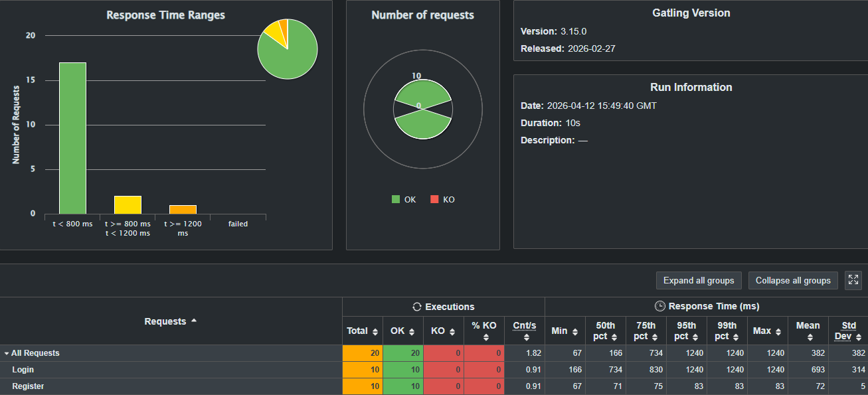The image size is (868, 395).
Task: Click Collapse all groups button
Action: coord(793,280)
